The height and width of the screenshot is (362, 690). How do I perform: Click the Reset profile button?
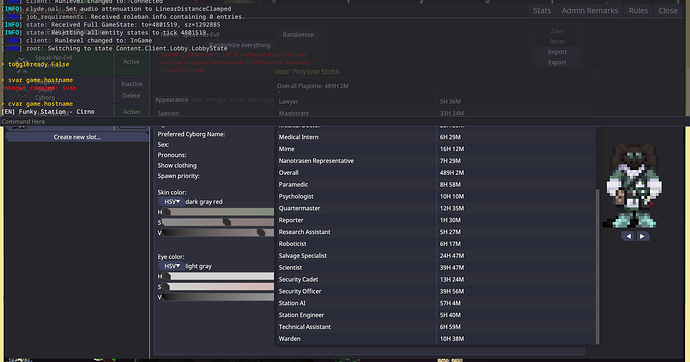[557, 41]
